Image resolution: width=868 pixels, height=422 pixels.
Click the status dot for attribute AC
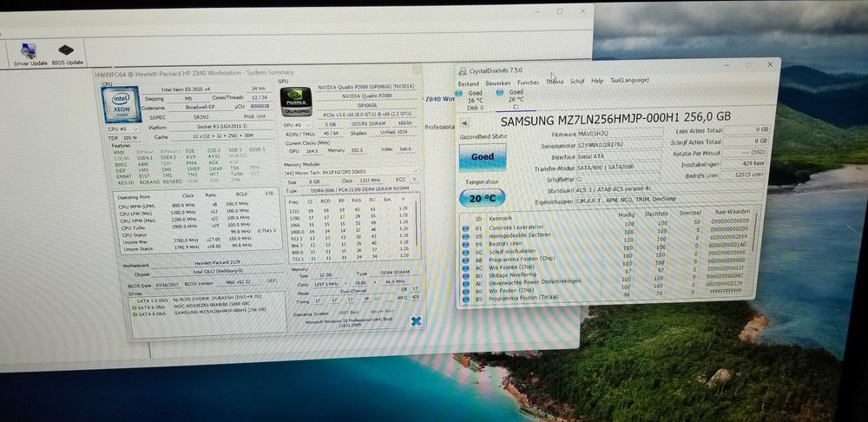(465, 267)
